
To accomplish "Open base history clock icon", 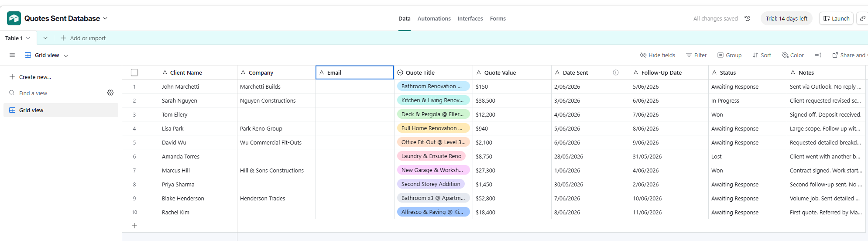I will point(748,18).
